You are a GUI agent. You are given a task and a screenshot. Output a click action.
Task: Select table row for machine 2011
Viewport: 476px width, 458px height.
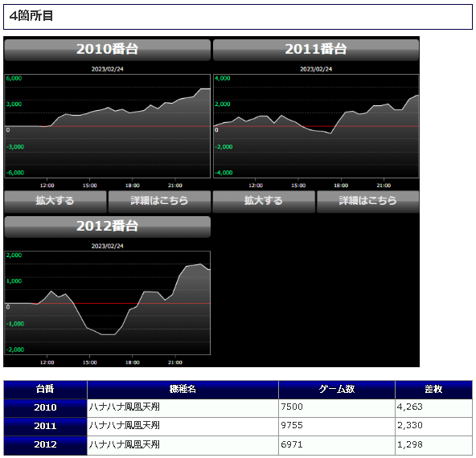pyautogui.click(x=238, y=427)
